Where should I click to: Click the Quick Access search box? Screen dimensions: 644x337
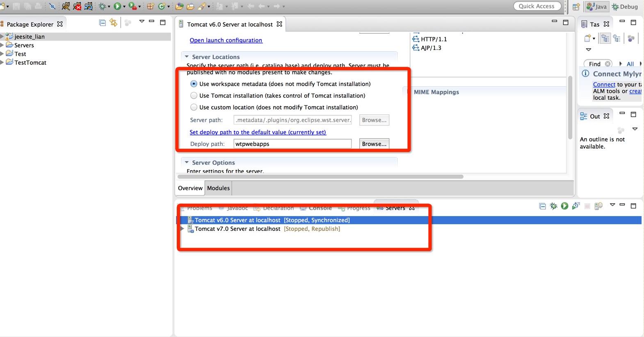tap(537, 6)
